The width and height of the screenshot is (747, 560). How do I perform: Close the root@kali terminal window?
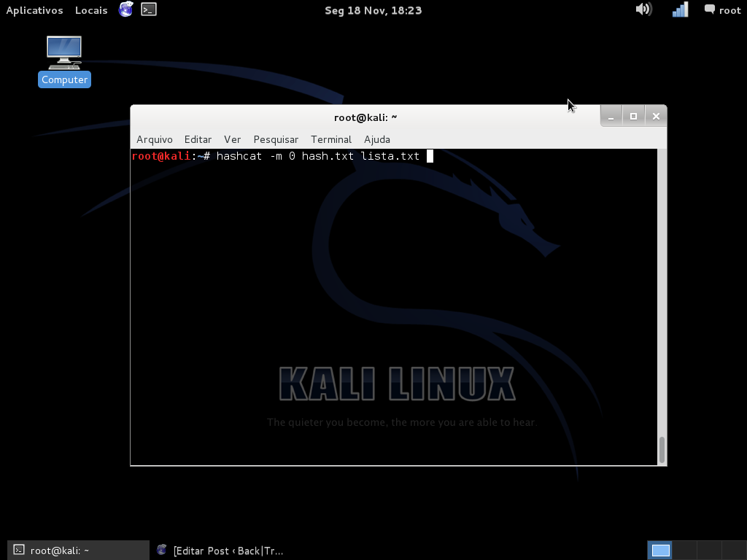point(656,116)
